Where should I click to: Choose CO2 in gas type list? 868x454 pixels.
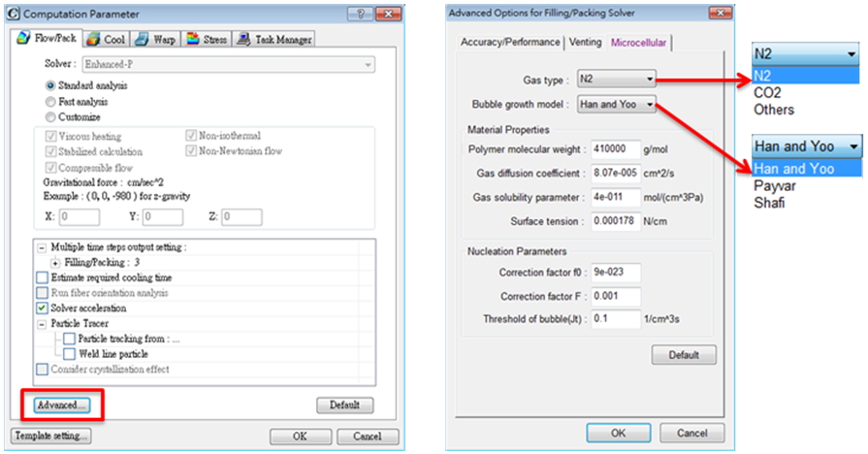coord(805,93)
